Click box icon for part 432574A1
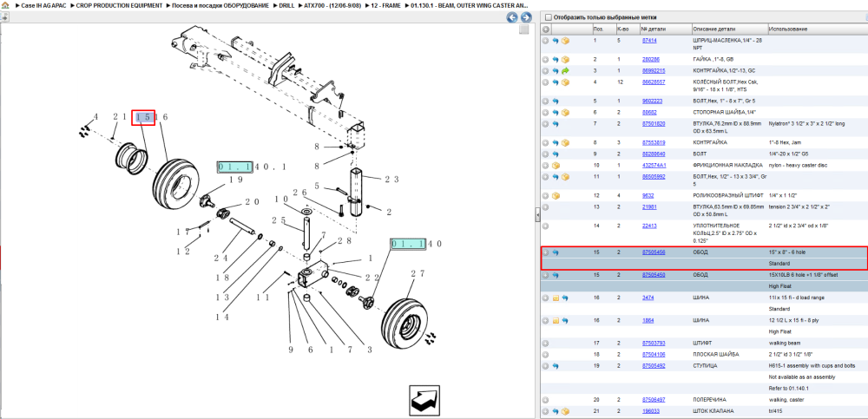 [x=556, y=166]
